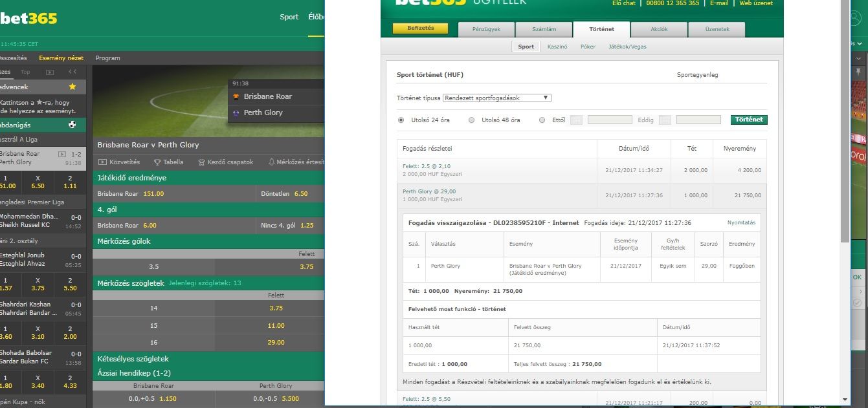Click video icon in Brisbane Roar sidebar row
The height and width of the screenshot is (408, 868).
pos(62,154)
